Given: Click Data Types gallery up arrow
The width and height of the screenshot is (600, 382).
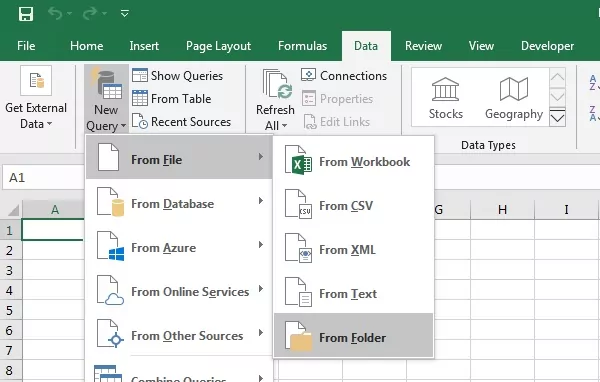Looking at the screenshot, I should [557, 78].
